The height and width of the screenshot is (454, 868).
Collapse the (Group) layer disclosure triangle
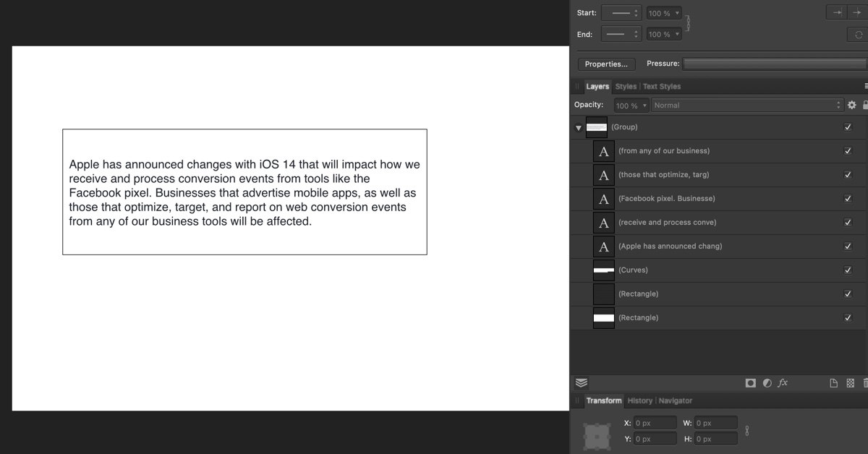click(579, 128)
